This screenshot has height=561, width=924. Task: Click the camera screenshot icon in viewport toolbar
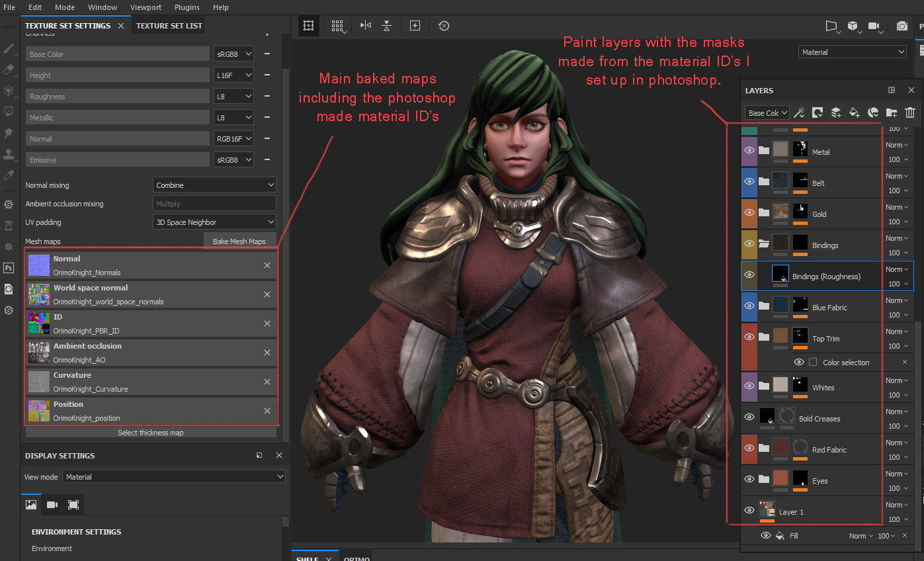tap(902, 26)
